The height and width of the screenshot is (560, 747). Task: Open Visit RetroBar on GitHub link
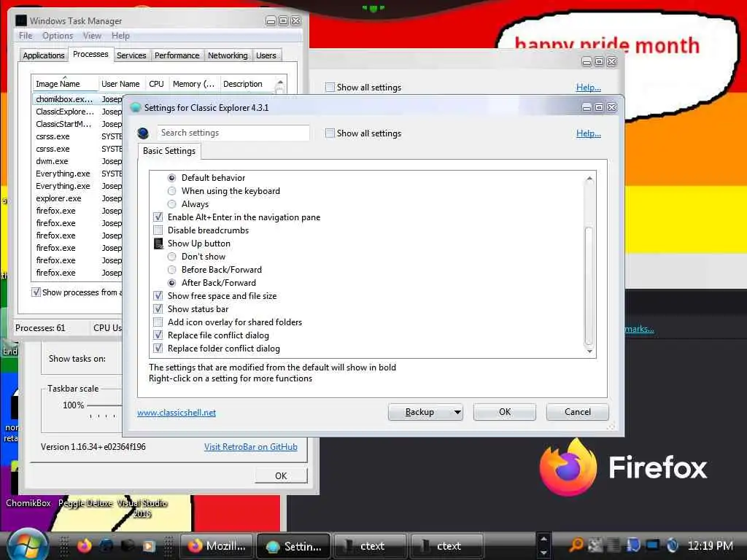click(x=251, y=447)
